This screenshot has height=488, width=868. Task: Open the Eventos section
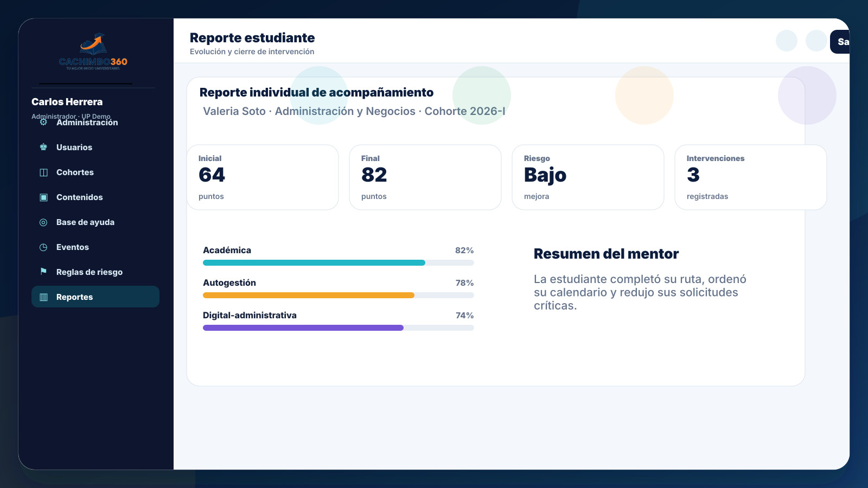point(95,247)
